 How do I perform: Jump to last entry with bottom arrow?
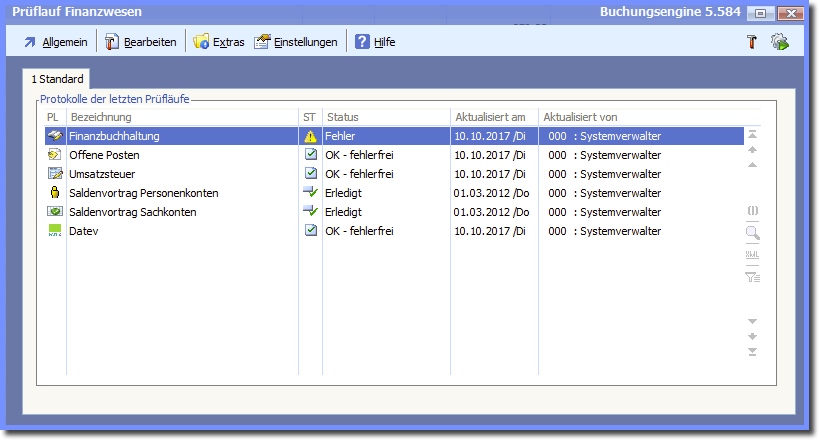tap(752, 351)
